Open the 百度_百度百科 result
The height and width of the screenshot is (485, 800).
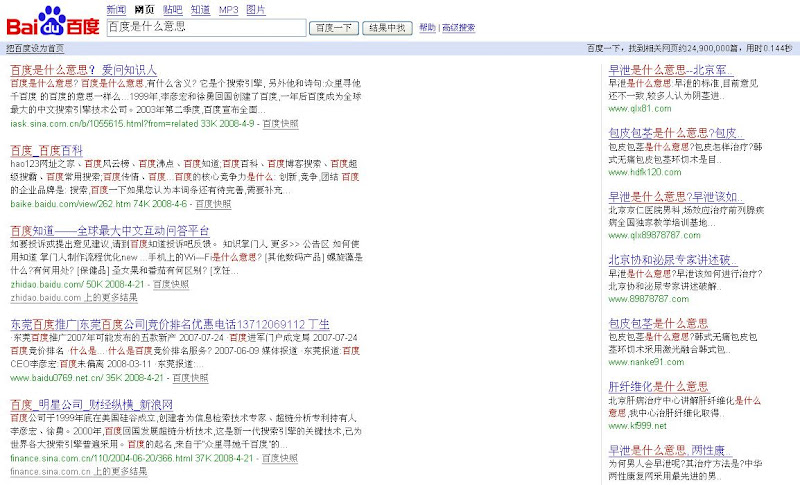[x=46, y=150]
